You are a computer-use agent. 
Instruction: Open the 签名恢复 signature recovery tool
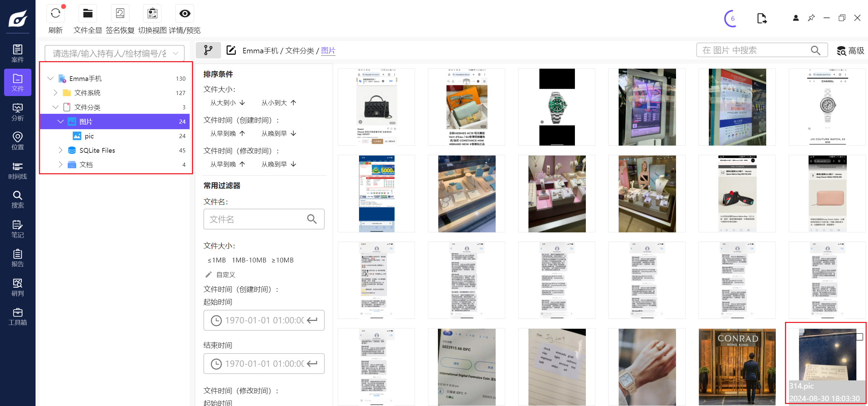click(120, 14)
